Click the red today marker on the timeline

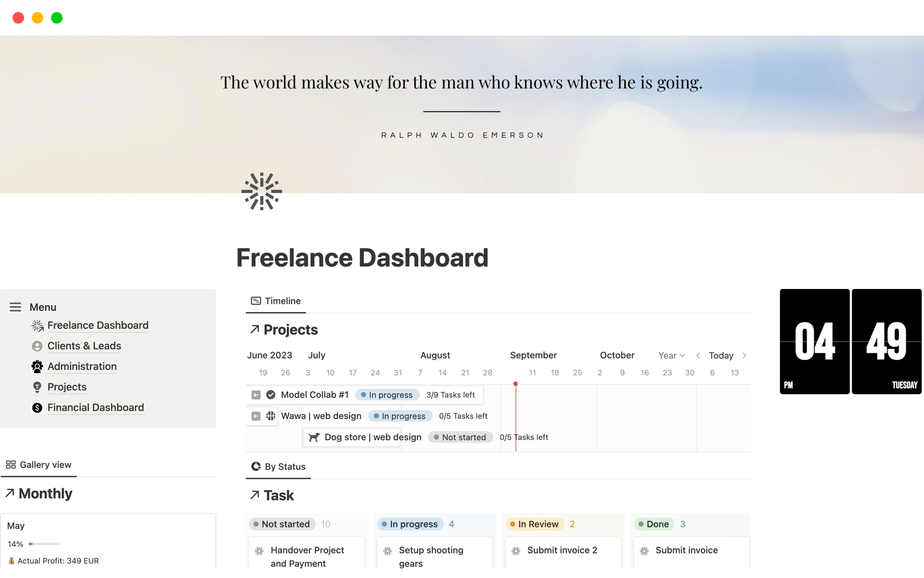tap(515, 383)
